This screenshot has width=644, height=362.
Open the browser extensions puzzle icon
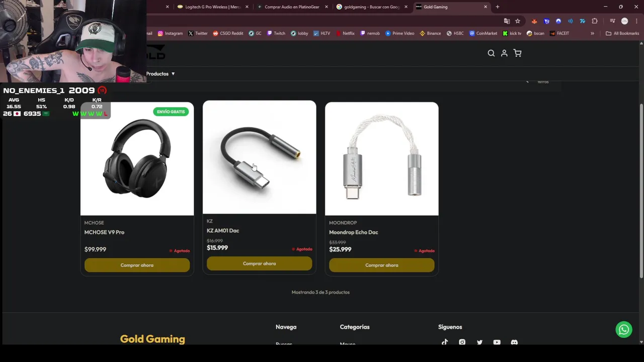(595, 21)
